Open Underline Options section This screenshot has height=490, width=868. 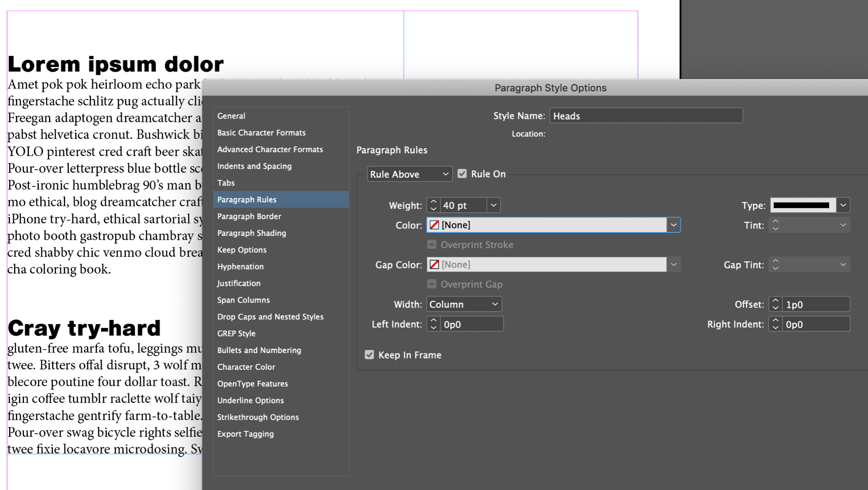pos(281,401)
